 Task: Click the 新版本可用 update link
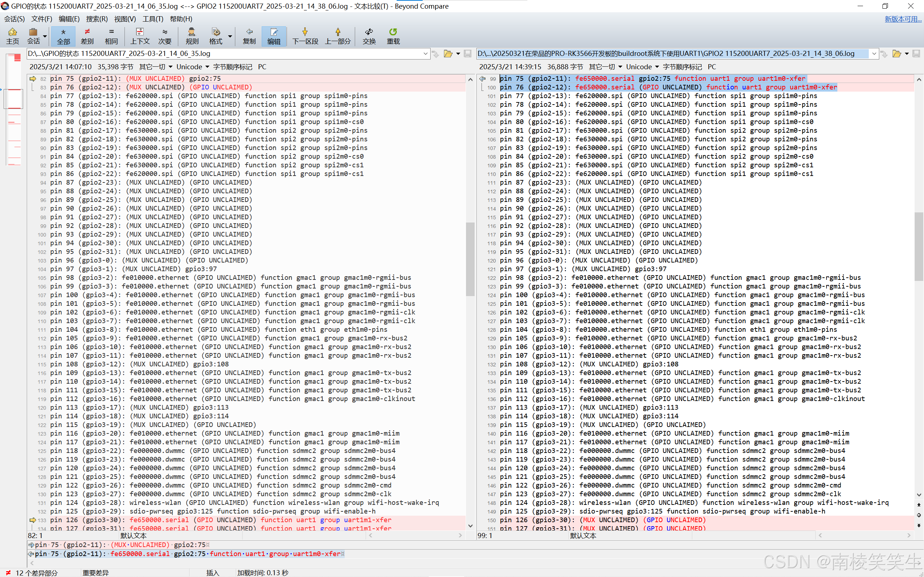tap(903, 19)
